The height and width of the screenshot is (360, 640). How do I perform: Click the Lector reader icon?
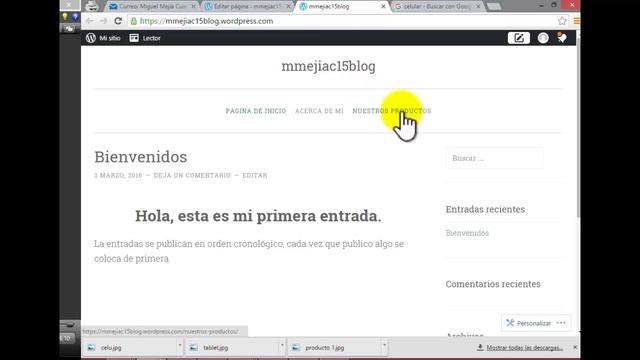[134, 38]
